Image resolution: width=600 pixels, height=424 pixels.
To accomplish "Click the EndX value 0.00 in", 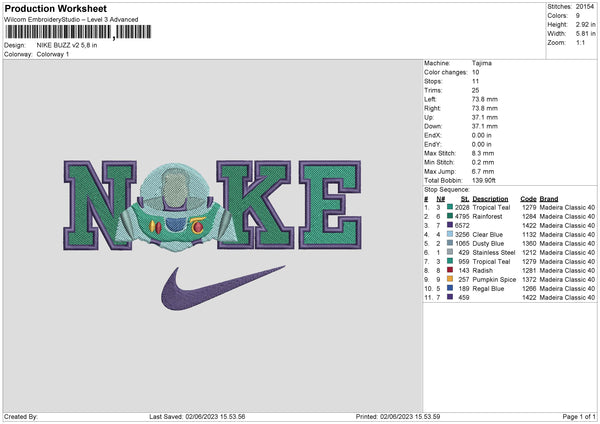I will tap(482, 135).
